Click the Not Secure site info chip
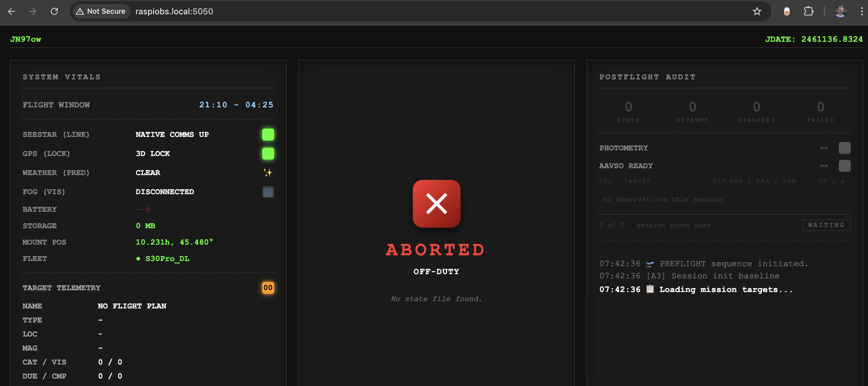Viewport: 868px width, 386px height. coord(101,11)
